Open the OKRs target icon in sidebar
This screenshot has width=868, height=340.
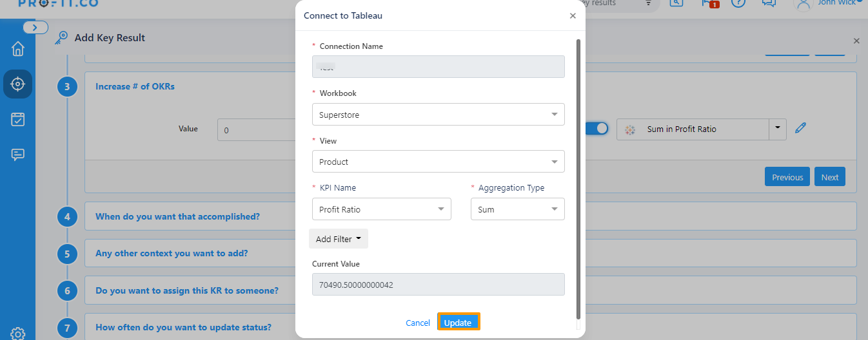point(17,84)
